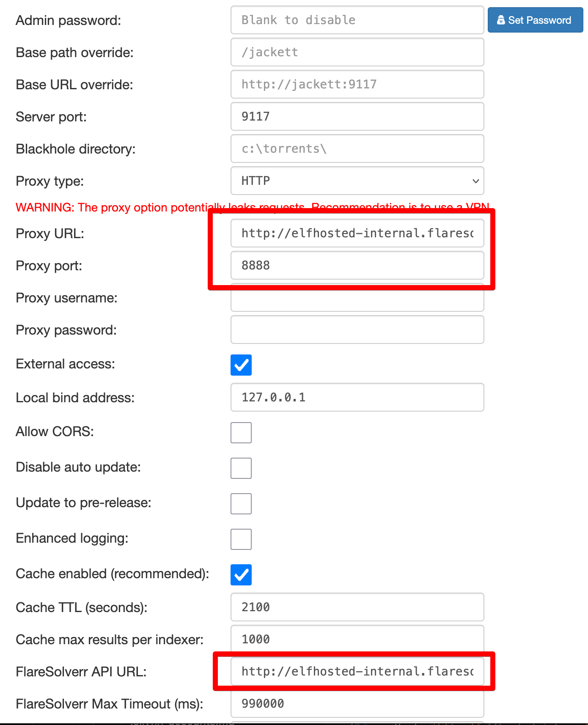588x725 pixels.
Task: Edit the FlareSolverr API URL field
Action: pos(357,671)
